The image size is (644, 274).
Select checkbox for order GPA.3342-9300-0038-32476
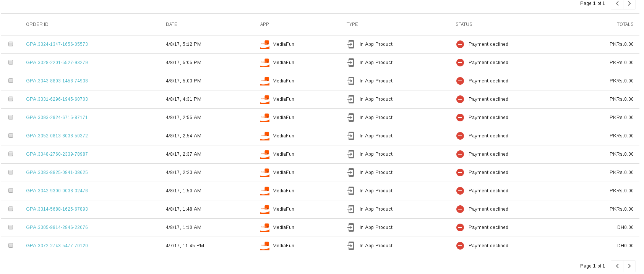click(11, 190)
